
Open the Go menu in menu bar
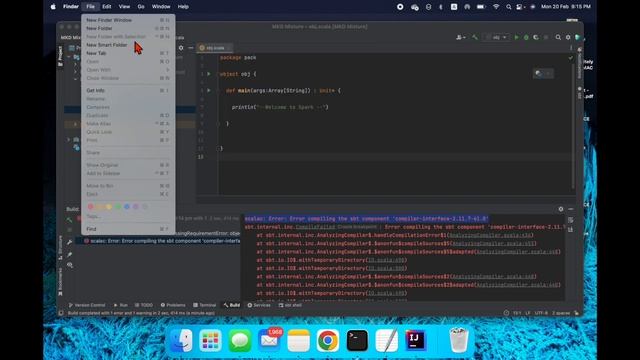(x=141, y=7)
